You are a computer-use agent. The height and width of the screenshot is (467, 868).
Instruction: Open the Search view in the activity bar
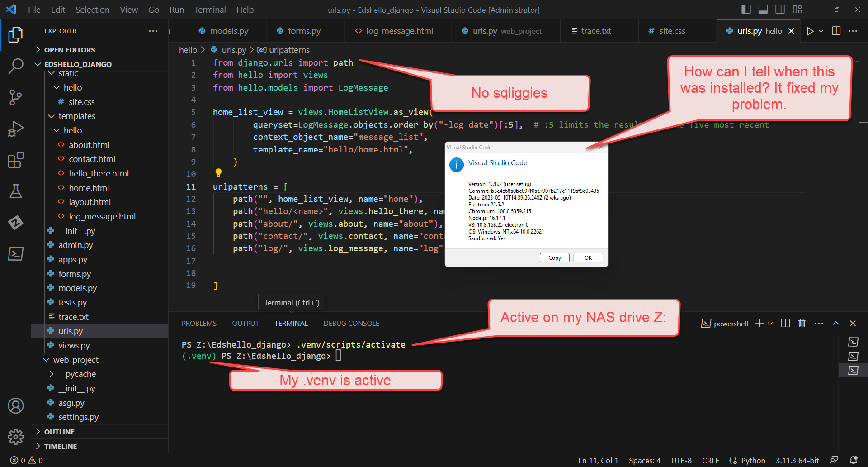tap(16, 66)
